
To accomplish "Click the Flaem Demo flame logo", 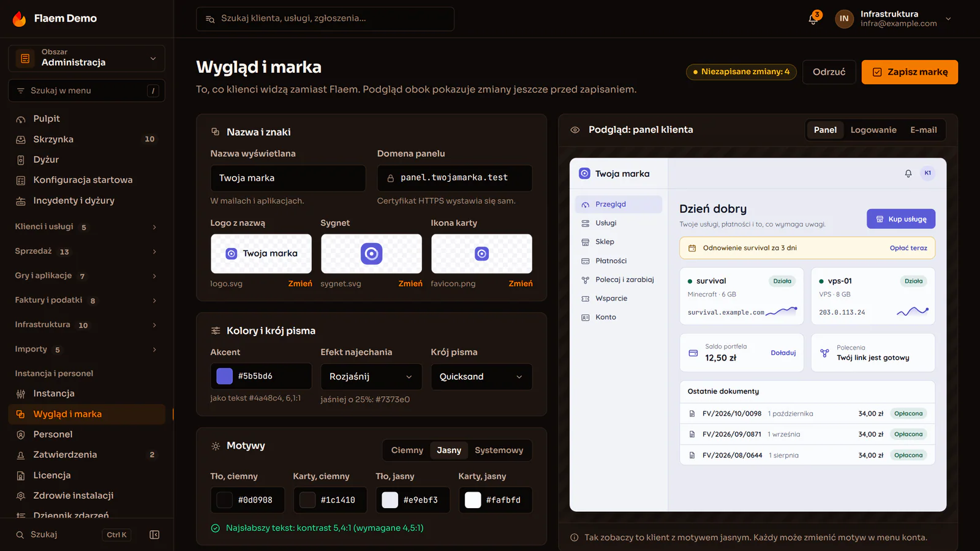I will pos(19,19).
